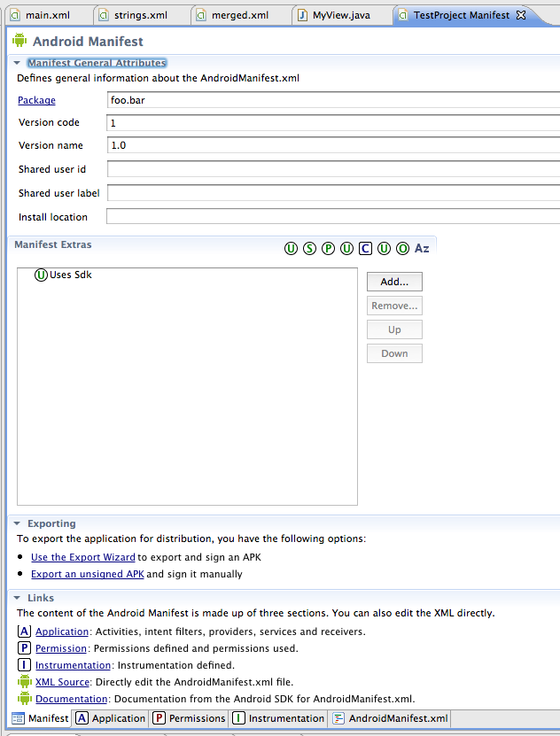Click the U filter icon between P and C
The image size is (560, 736).
(346, 248)
